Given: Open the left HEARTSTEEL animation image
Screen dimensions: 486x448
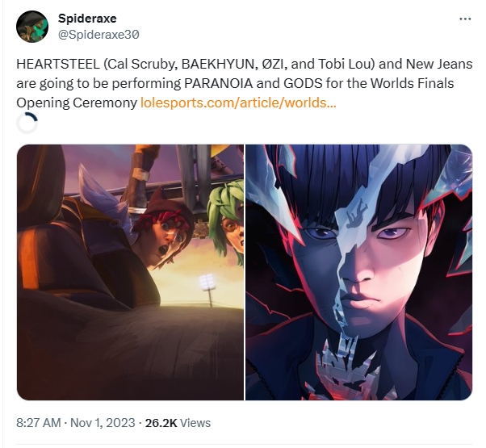Looking at the screenshot, I should [x=130, y=272].
